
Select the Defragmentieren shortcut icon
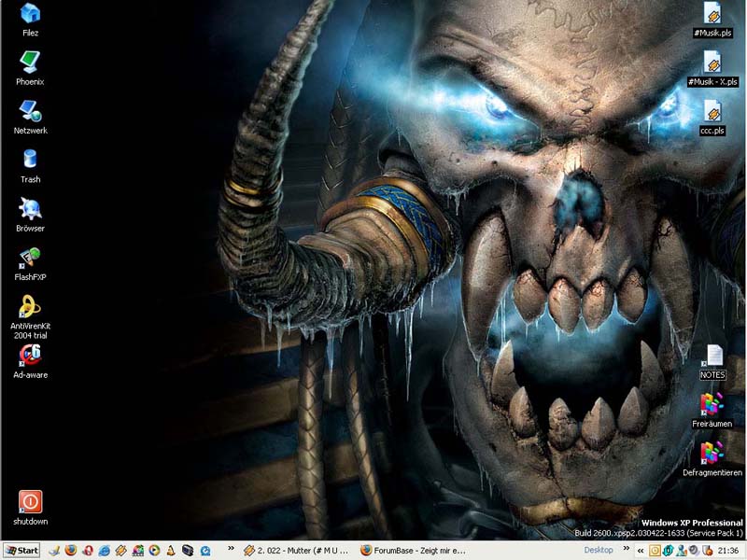click(712, 459)
